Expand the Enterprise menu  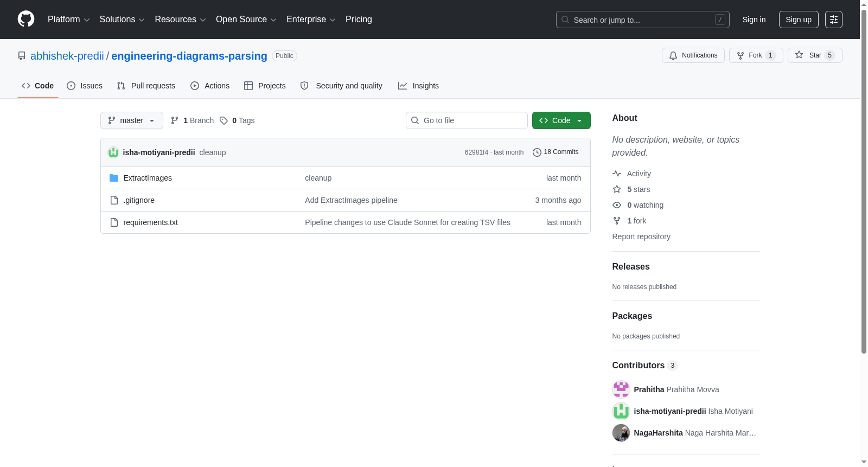pos(311,20)
